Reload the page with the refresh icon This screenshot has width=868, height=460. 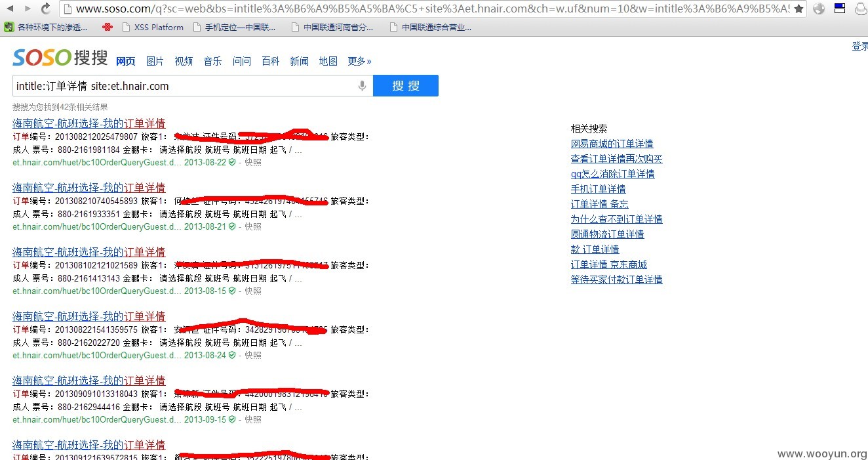click(x=46, y=9)
